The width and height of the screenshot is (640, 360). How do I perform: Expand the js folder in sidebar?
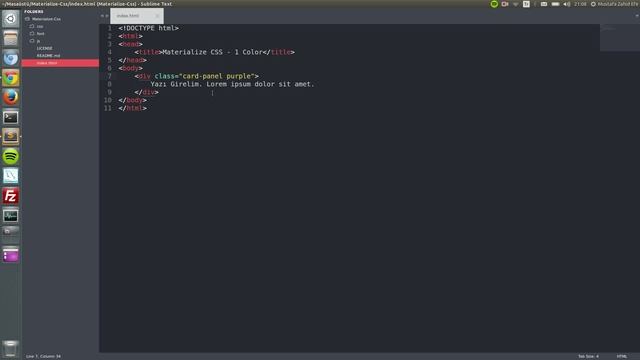tap(38, 41)
